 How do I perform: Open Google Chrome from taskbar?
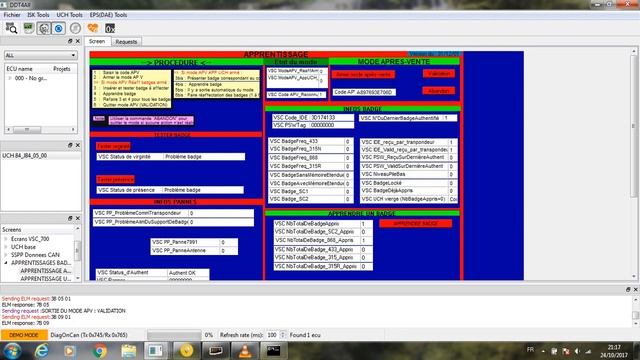(x=99, y=351)
